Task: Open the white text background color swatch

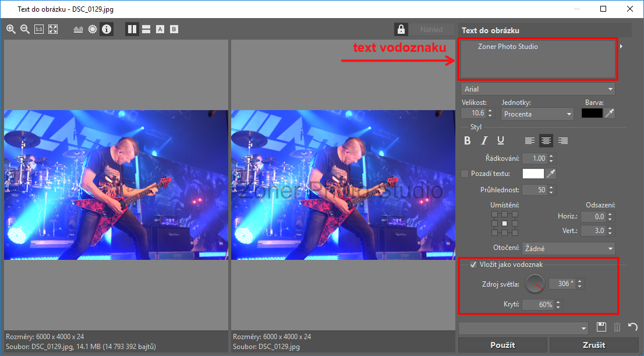Action: click(x=533, y=174)
